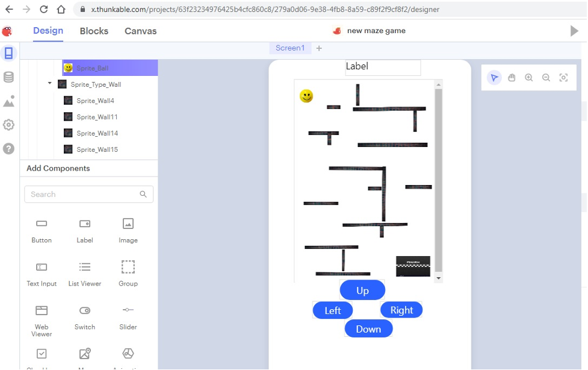Select the Label on the phone preview
Screen dimensions: 588x370
coord(383,67)
